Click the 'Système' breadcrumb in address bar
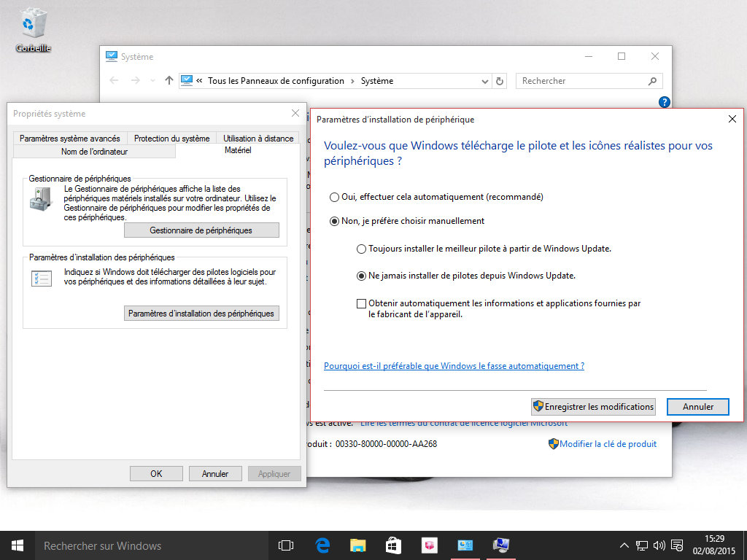 pos(377,81)
